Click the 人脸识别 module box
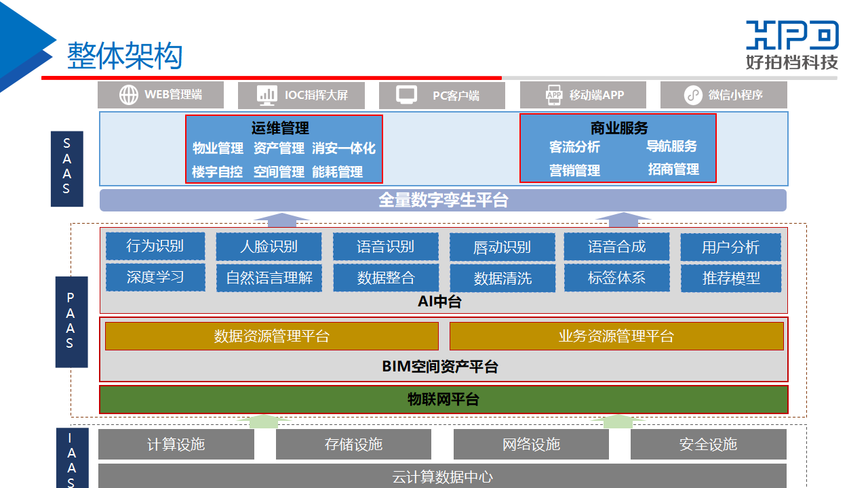This screenshot has height=488, width=868. click(x=269, y=247)
